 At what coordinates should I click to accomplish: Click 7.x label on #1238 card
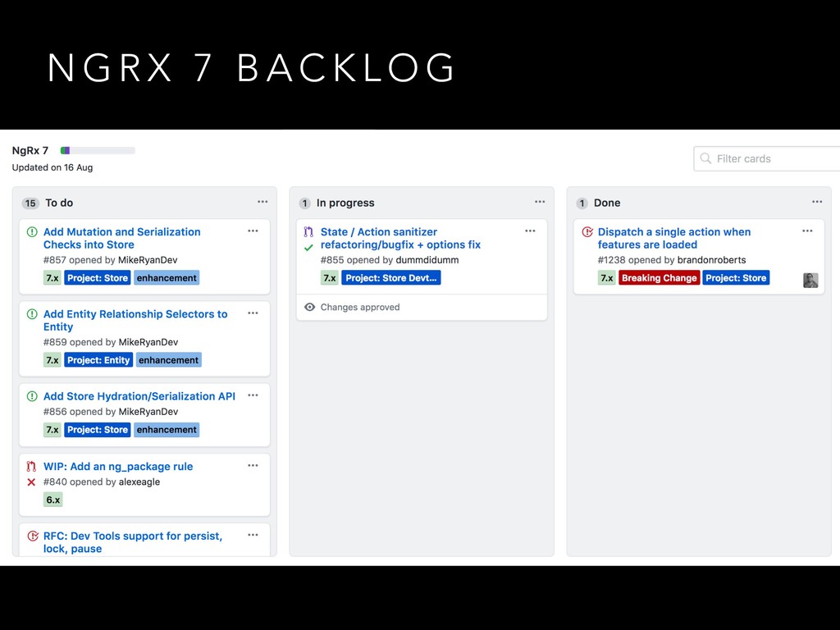(x=607, y=278)
